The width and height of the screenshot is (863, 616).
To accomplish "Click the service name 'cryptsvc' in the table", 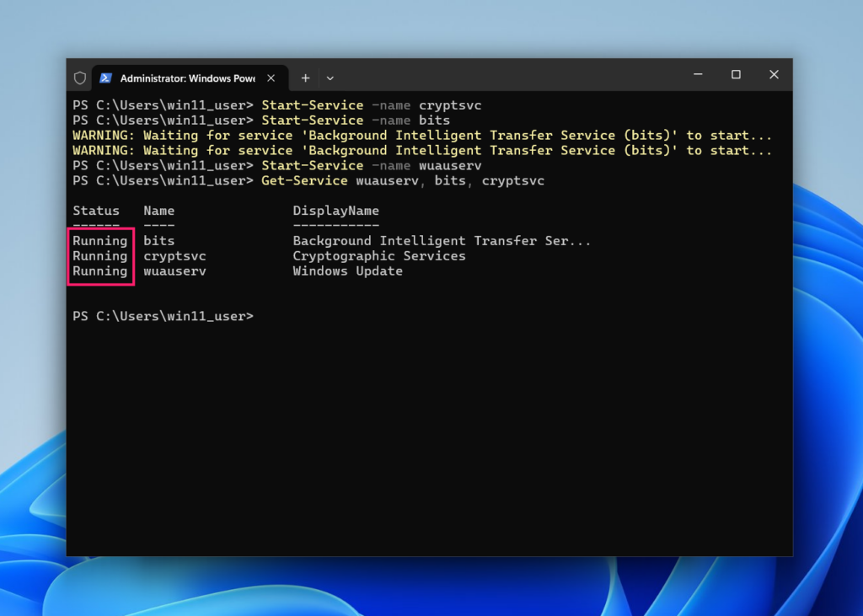I will pyautogui.click(x=175, y=256).
